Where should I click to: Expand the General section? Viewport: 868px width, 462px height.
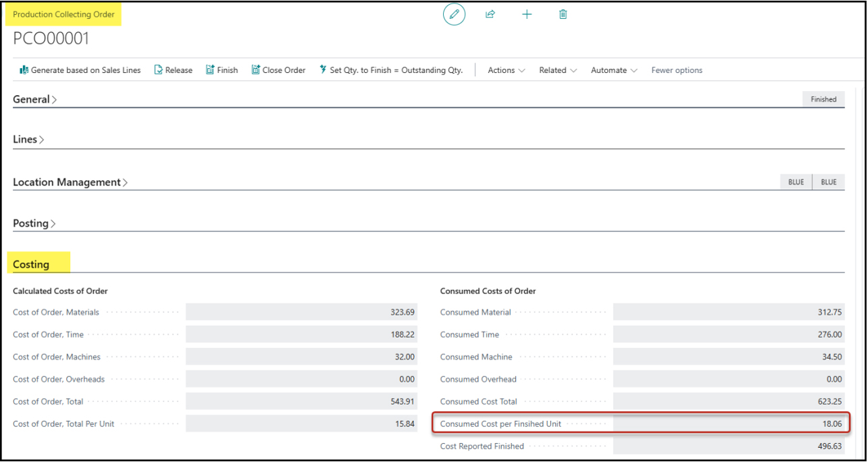pos(34,99)
